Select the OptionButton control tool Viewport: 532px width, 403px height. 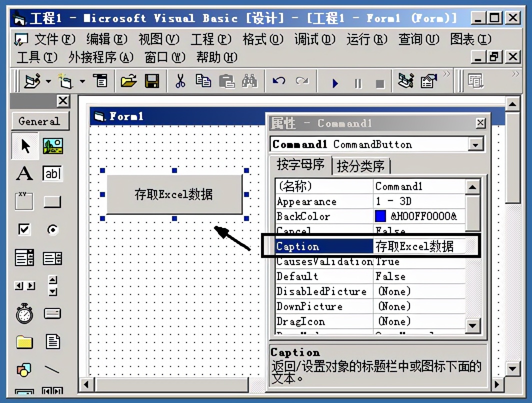51,229
